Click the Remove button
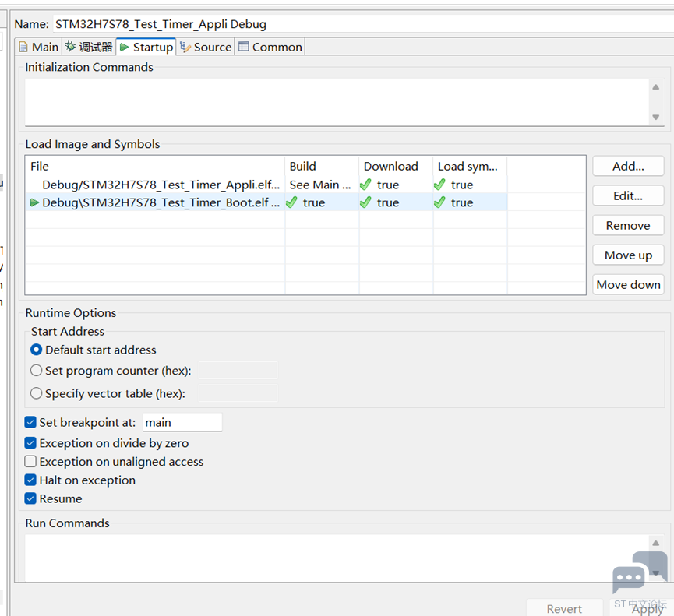 [628, 226]
